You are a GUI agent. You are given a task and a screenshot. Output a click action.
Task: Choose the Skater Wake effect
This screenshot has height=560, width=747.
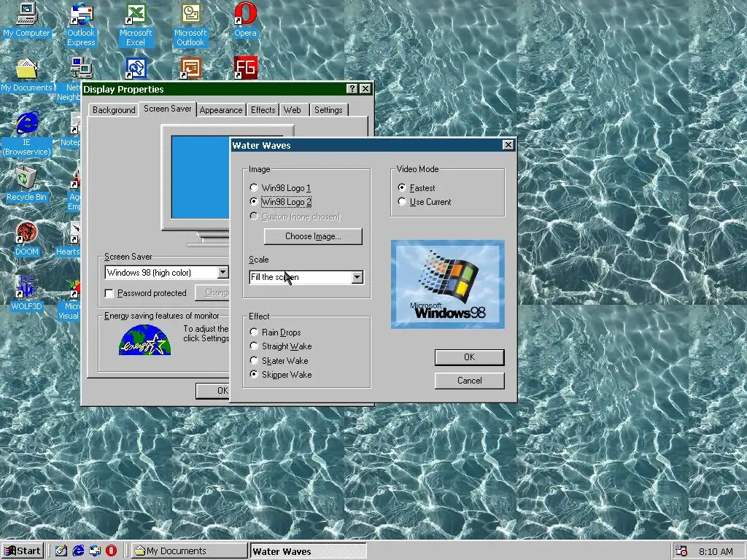point(254,360)
